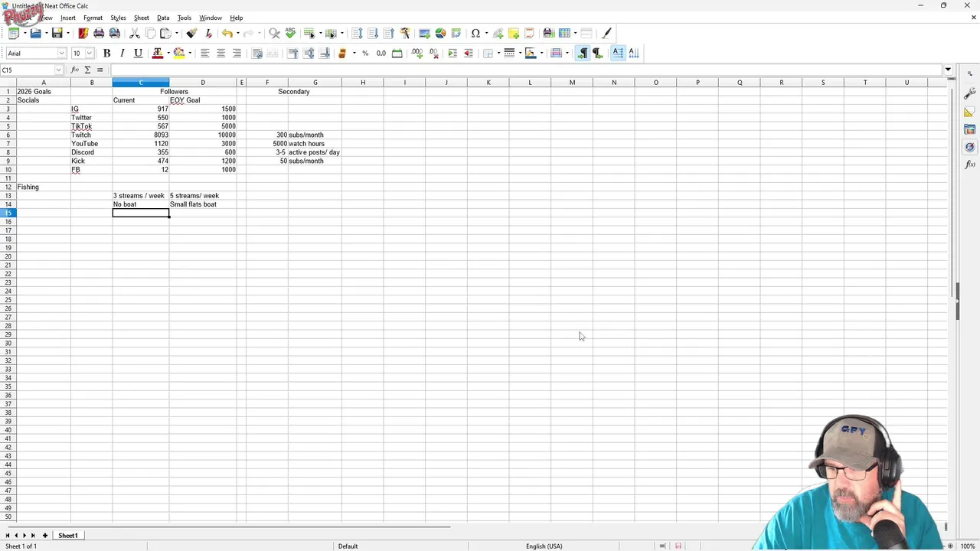Screen dimensions: 980x551
Task: Toggle Right-To-Left text direction
Action: click(598, 53)
